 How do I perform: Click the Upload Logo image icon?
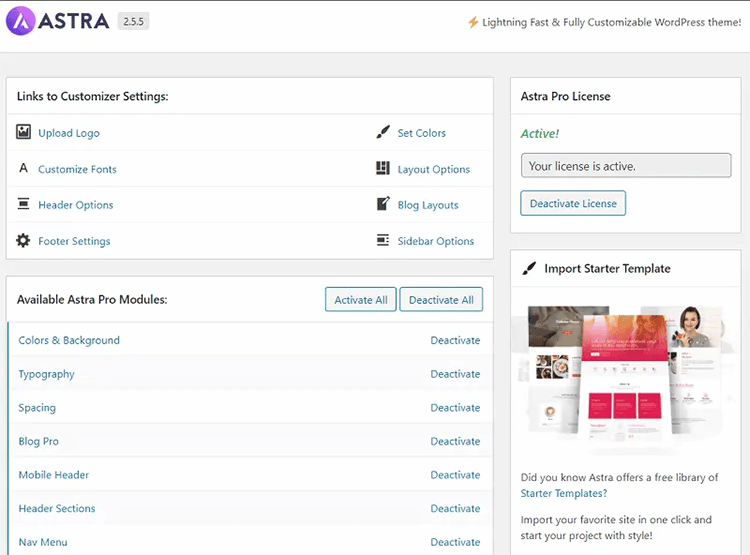pyautogui.click(x=24, y=132)
